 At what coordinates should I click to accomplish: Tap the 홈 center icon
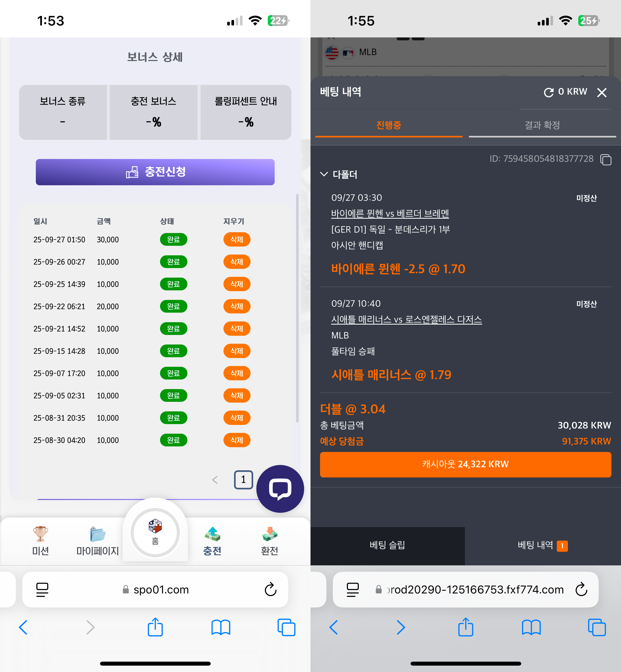pyautogui.click(x=155, y=533)
